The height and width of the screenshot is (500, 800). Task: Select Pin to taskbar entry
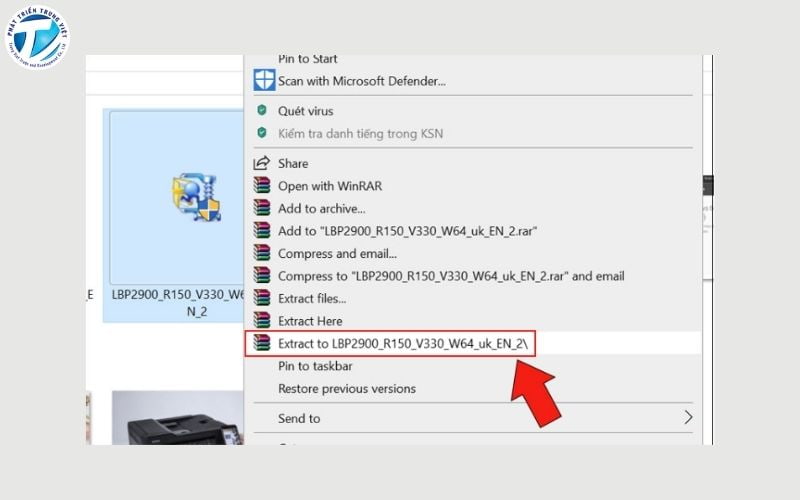pyautogui.click(x=315, y=366)
